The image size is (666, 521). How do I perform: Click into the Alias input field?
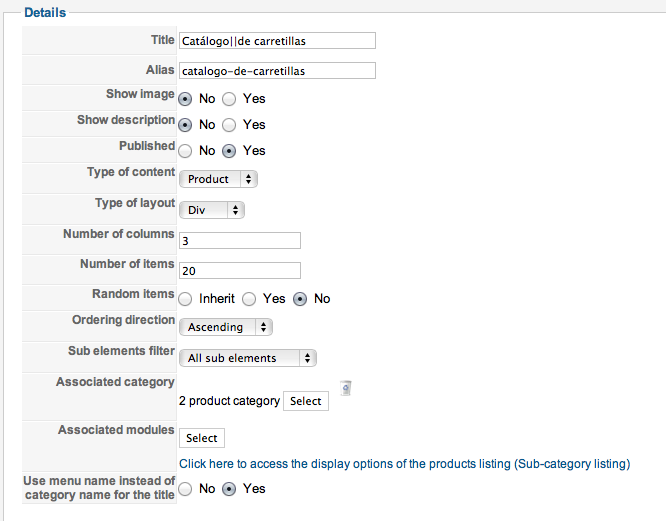[277, 71]
